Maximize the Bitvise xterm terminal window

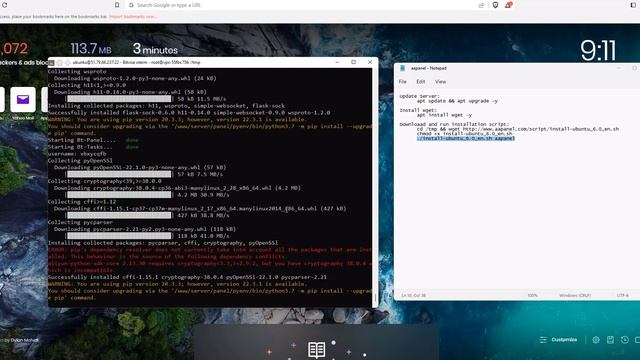pyautogui.click(x=353, y=62)
